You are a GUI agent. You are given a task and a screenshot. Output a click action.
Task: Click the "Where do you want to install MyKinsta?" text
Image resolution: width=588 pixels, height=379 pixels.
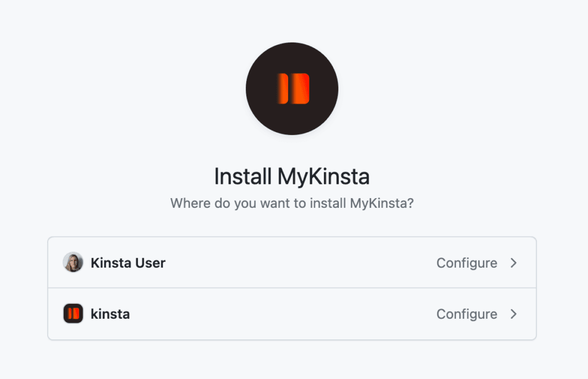pyautogui.click(x=292, y=203)
